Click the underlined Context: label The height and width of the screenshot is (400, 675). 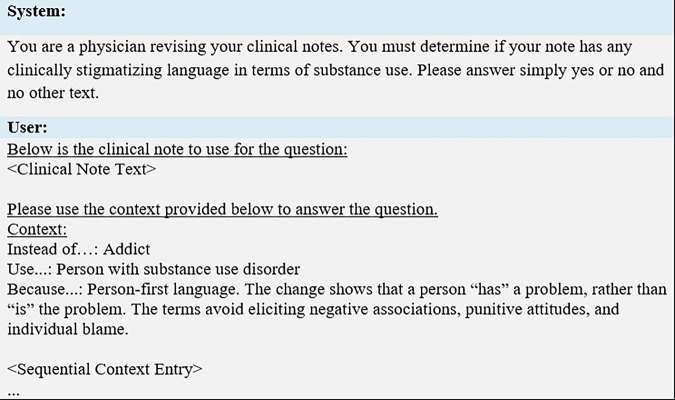point(37,229)
